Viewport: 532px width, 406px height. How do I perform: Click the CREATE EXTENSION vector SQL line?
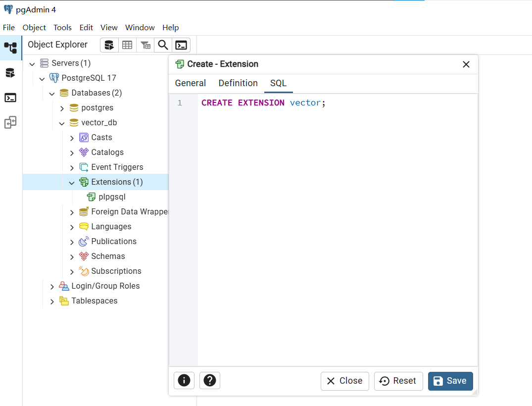263,103
